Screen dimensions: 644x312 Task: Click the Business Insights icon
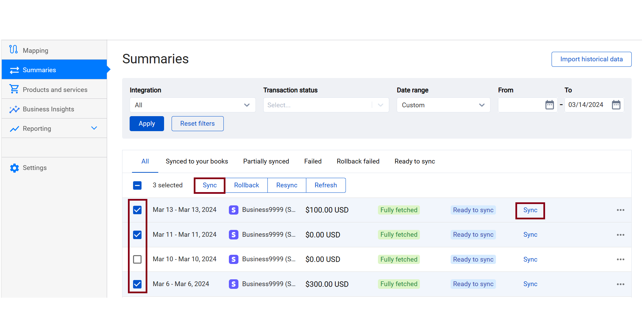14,109
